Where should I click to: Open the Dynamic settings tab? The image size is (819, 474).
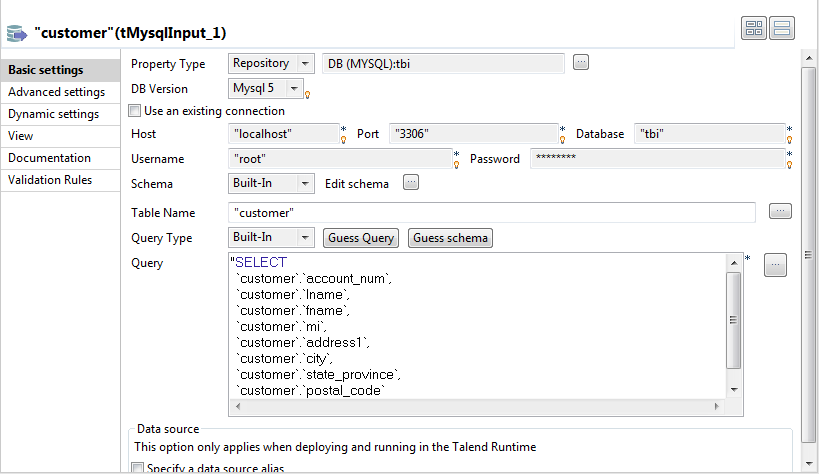coord(53,114)
